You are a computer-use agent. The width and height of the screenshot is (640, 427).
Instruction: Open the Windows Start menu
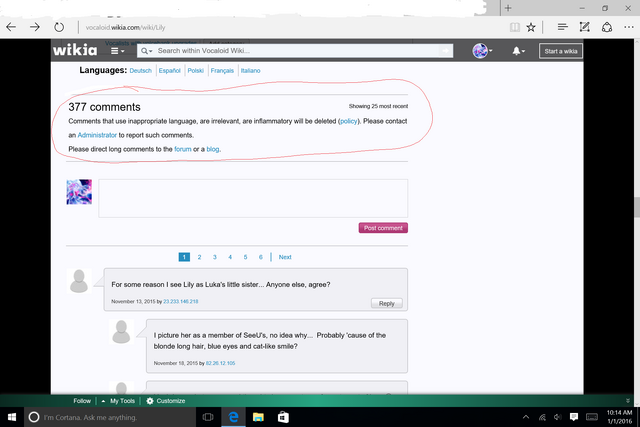tap(12, 417)
